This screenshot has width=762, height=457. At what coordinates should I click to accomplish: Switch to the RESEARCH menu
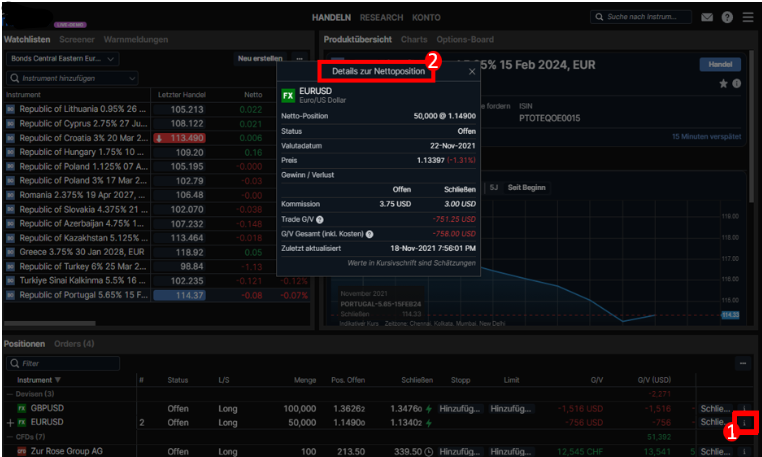tap(381, 17)
